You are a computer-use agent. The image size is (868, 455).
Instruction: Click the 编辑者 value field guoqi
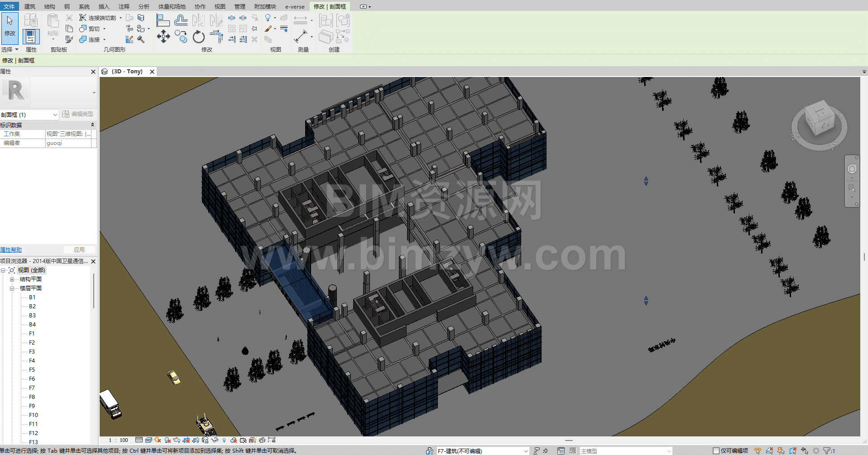click(68, 143)
